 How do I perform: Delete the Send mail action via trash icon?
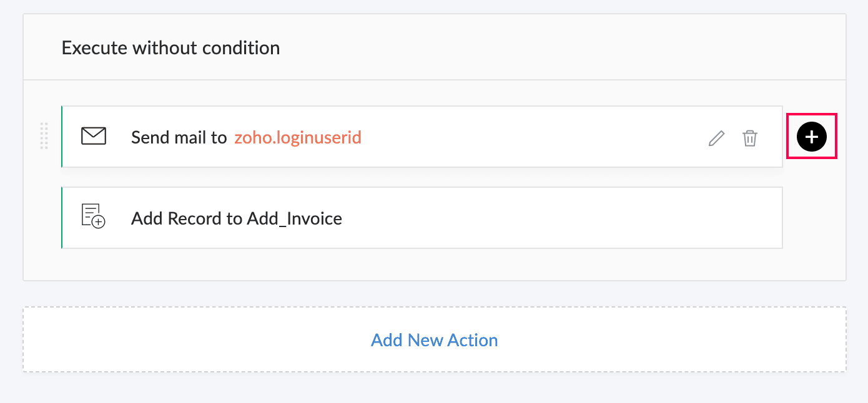(x=750, y=138)
